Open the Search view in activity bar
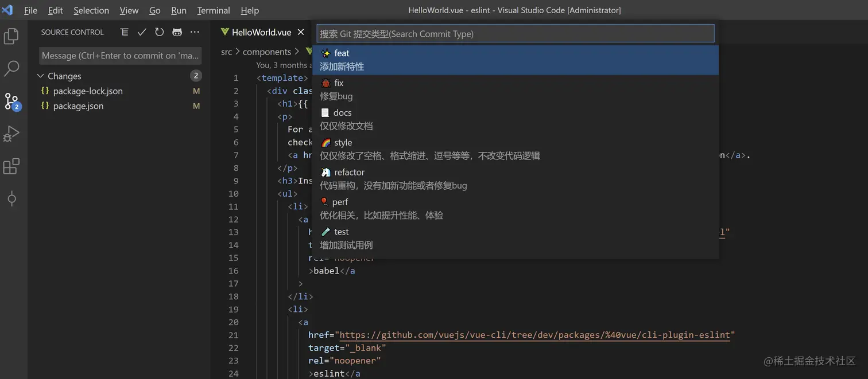Screen dimensions: 868x379 pos(11,69)
